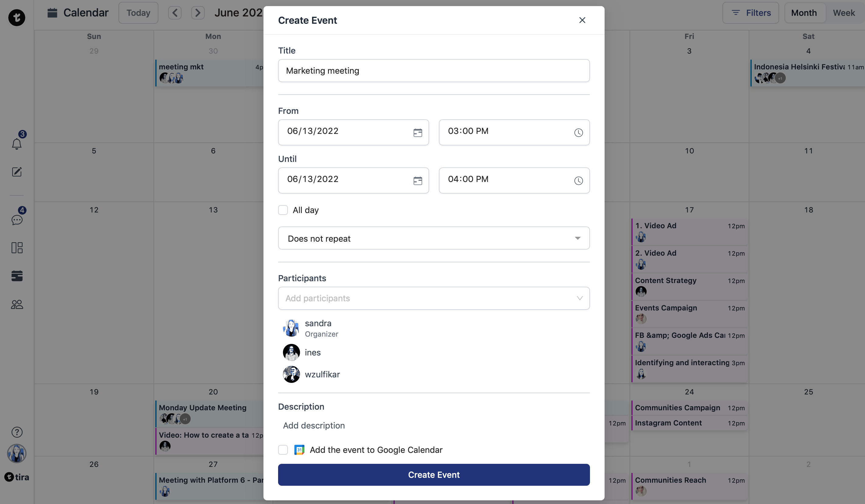Open date picker in From date field
The image size is (865, 504).
point(418,133)
